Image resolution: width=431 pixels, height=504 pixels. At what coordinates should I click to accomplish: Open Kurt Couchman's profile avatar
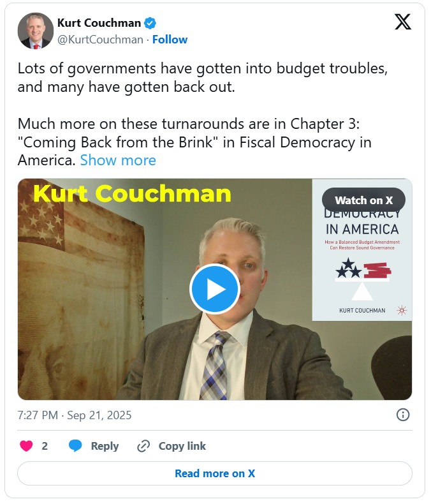35,31
